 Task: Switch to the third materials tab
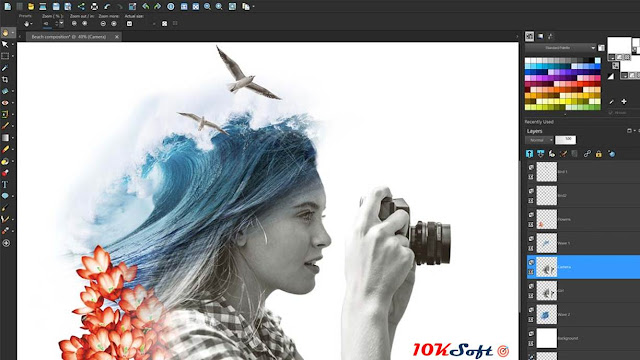[x=550, y=36]
